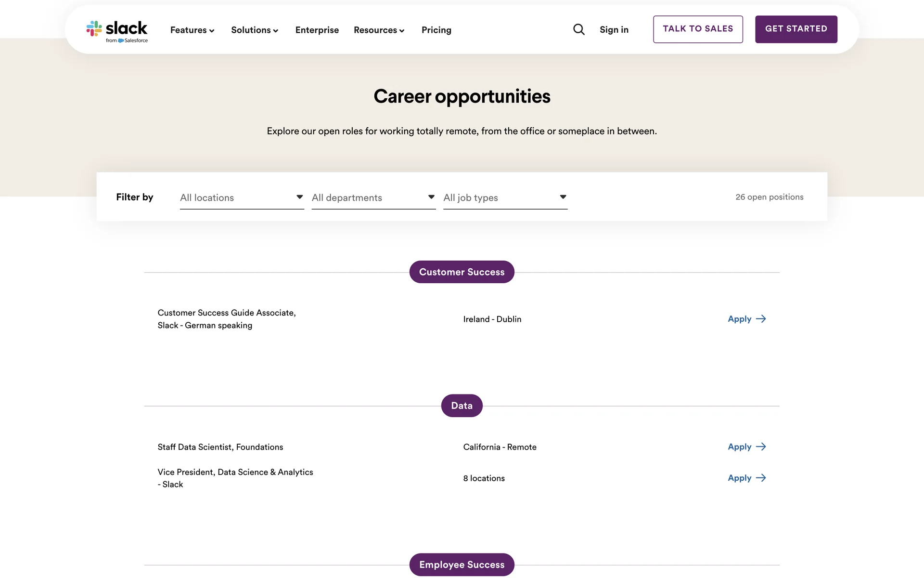Click the arrow icon for the Dublin job

pos(761,319)
